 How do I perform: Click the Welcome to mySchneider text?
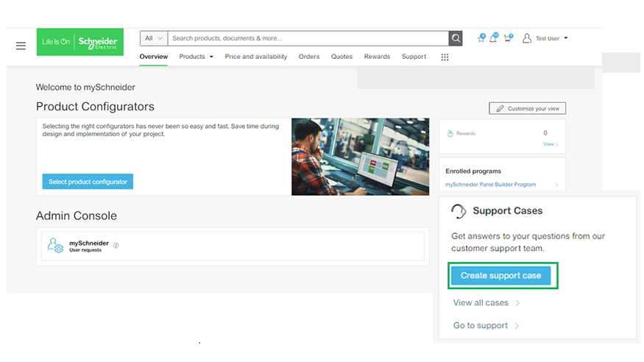(85, 87)
